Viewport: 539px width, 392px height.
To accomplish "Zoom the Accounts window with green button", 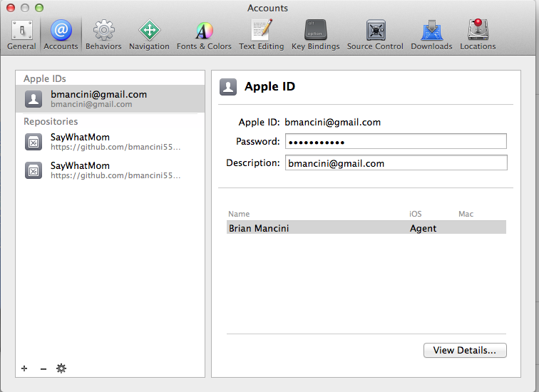I will coord(39,8).
